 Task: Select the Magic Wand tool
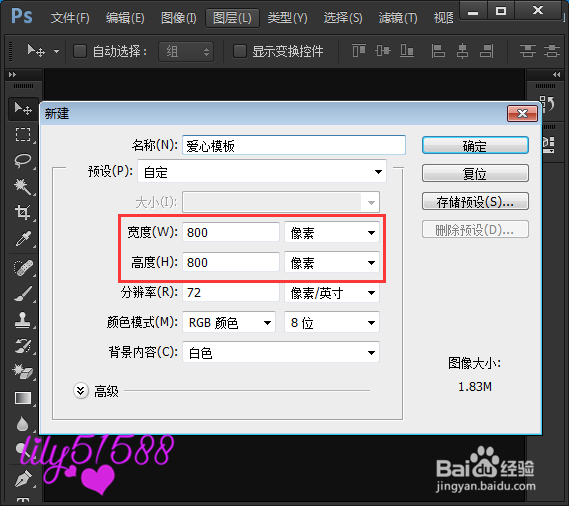pyautogui.click(x=22, y=187)
